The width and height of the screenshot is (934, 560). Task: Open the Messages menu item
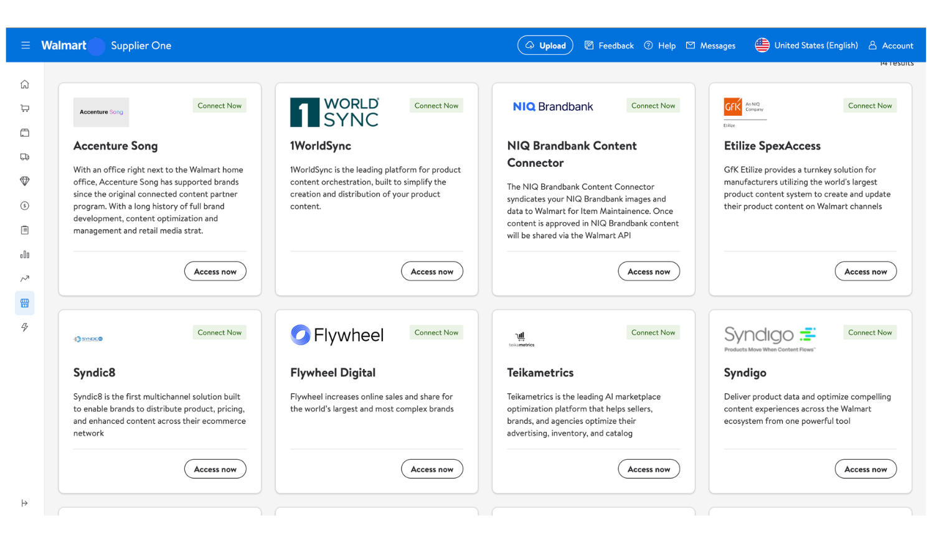point(710,45)
